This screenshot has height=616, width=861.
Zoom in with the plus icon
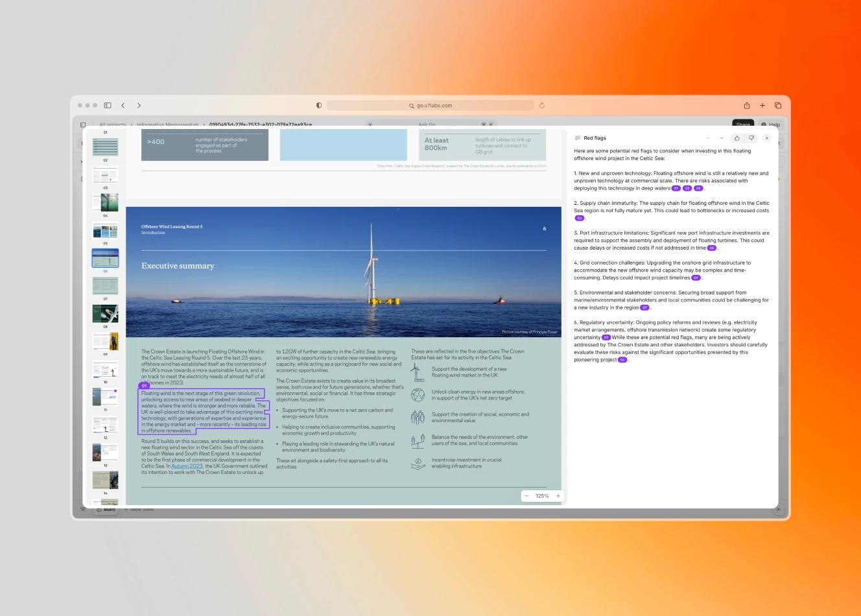558,496
